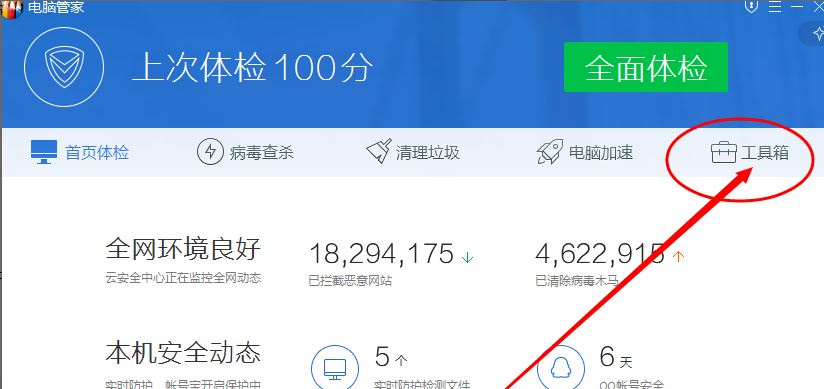Click the 已清除病毒木马 label
Viewport: 824px width, 389px height.
[x=576, y=281]
